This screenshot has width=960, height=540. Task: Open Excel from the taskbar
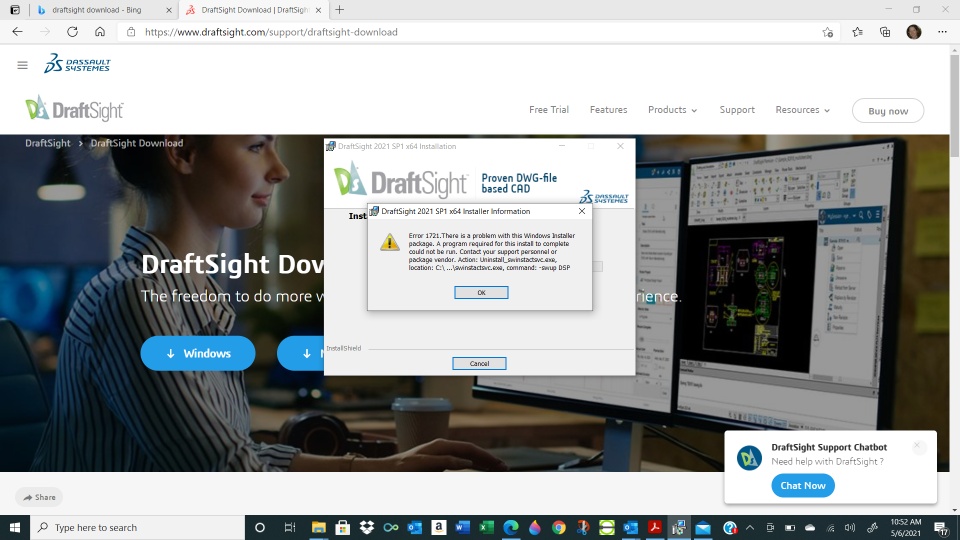pos(486,527)
